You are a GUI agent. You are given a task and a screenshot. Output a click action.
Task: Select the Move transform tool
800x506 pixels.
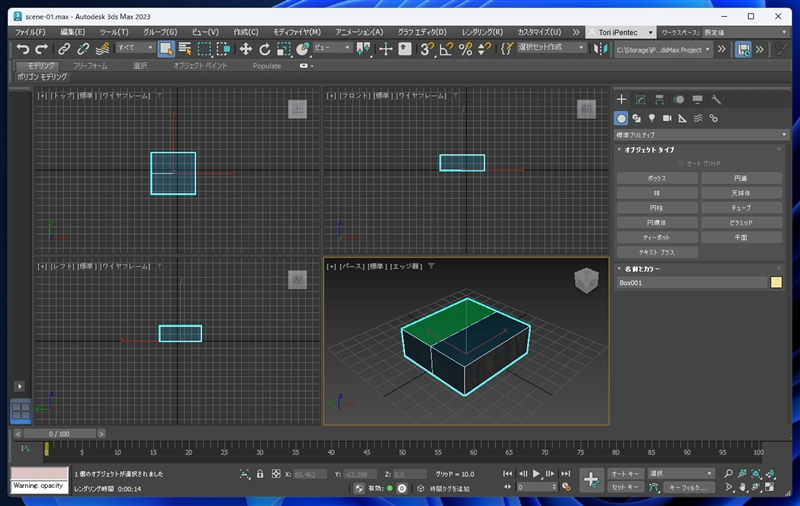point(245,48)
